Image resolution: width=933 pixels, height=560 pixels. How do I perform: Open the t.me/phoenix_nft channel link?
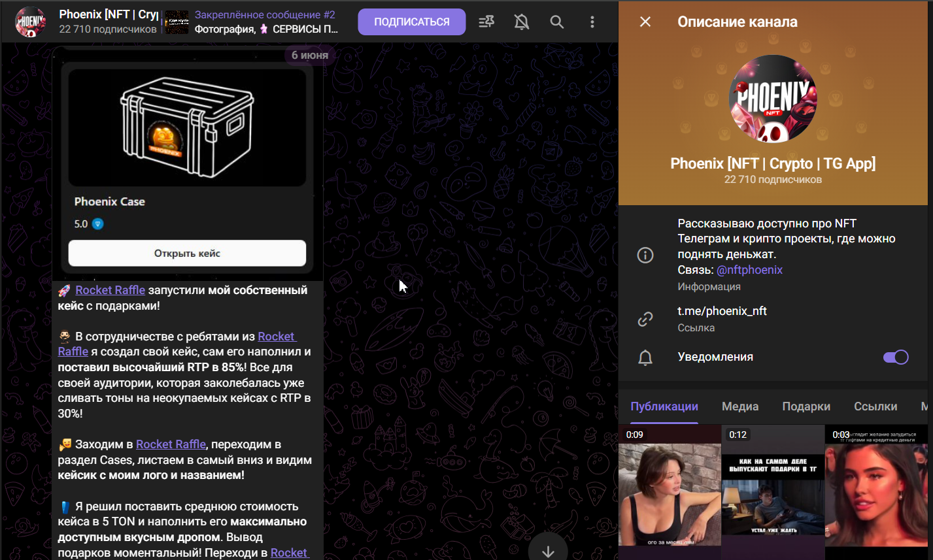(x=722, y=311)
